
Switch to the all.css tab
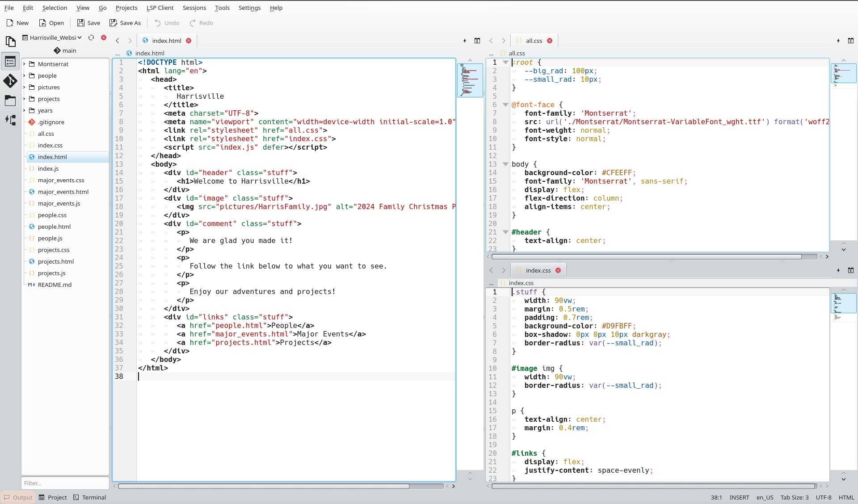[534, 41]
